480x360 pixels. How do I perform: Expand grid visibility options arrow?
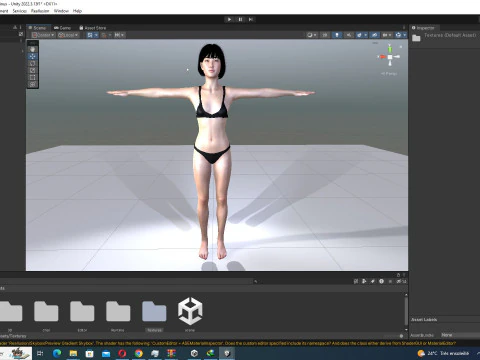[96, 35]
